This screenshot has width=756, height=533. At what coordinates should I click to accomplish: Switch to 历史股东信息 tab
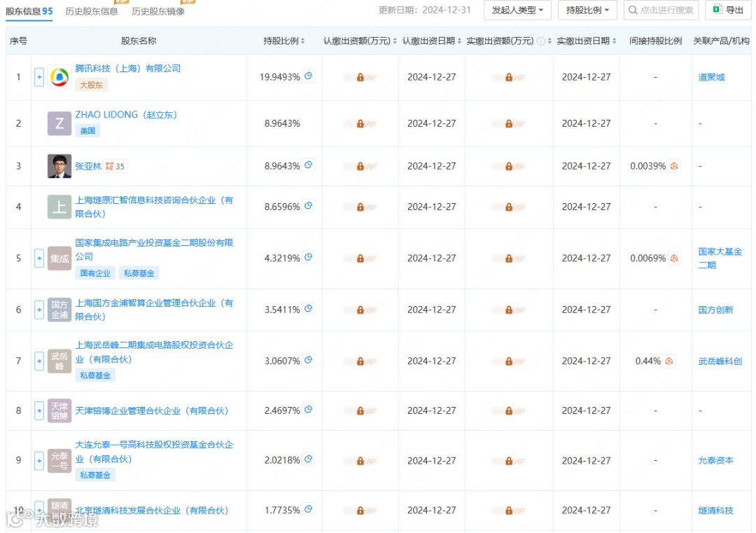(x=92, y=11)
